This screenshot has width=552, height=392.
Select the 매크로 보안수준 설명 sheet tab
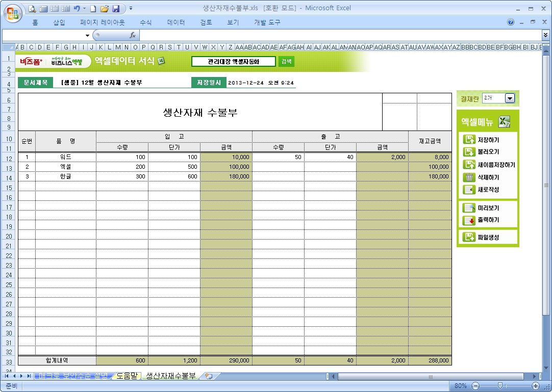pos(73,376)
